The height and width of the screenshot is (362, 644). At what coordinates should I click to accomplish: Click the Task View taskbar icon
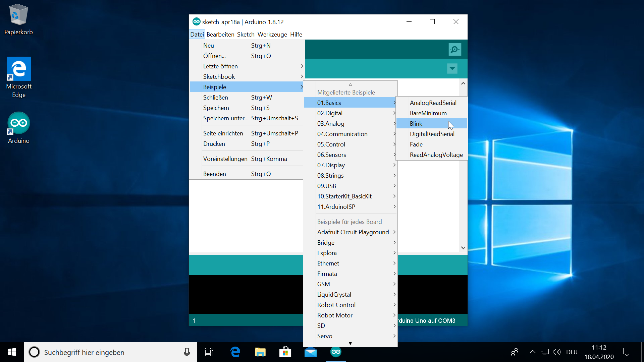(209, 352)
